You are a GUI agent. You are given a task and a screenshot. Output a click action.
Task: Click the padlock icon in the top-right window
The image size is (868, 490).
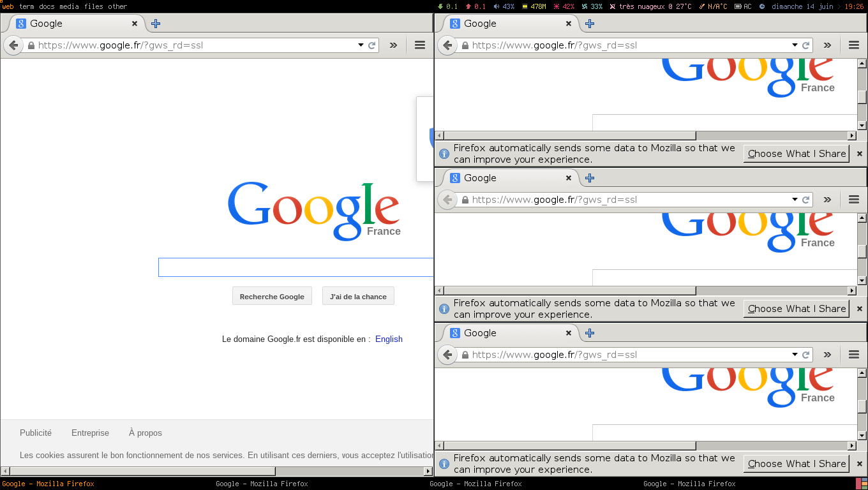465,45
